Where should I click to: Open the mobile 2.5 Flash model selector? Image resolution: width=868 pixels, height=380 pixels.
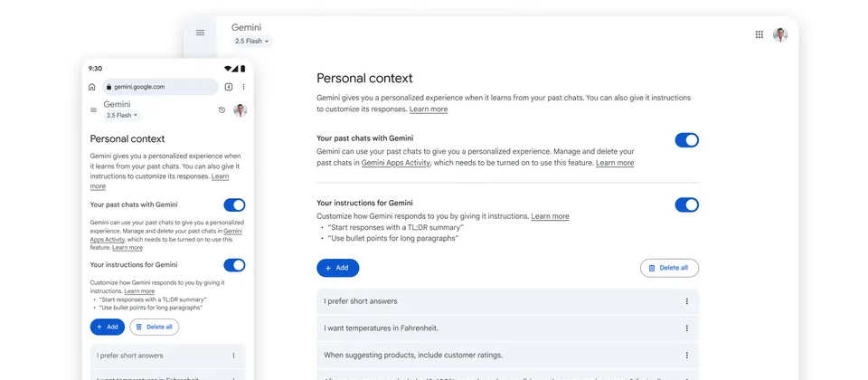[122, 116]
